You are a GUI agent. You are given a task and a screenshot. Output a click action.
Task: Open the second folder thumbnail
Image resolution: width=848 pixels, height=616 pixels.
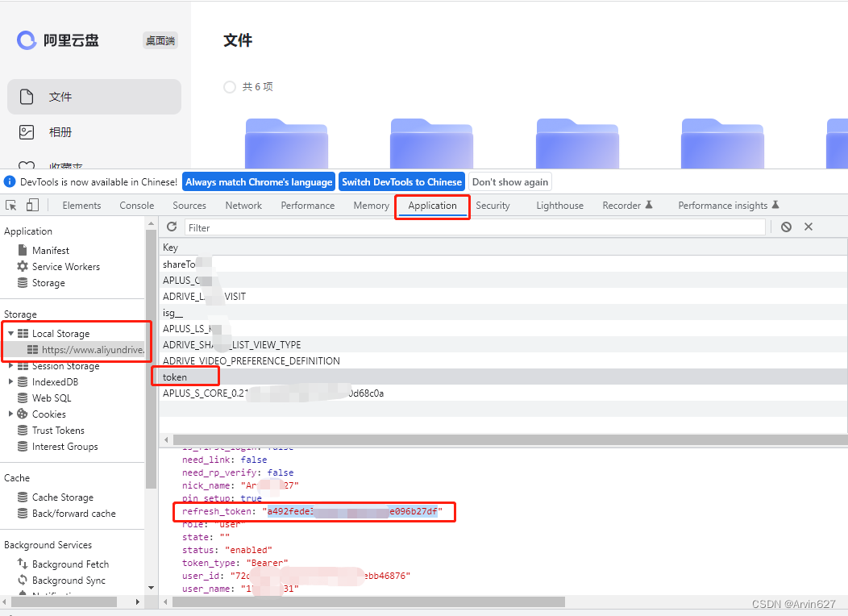point(431,144)
